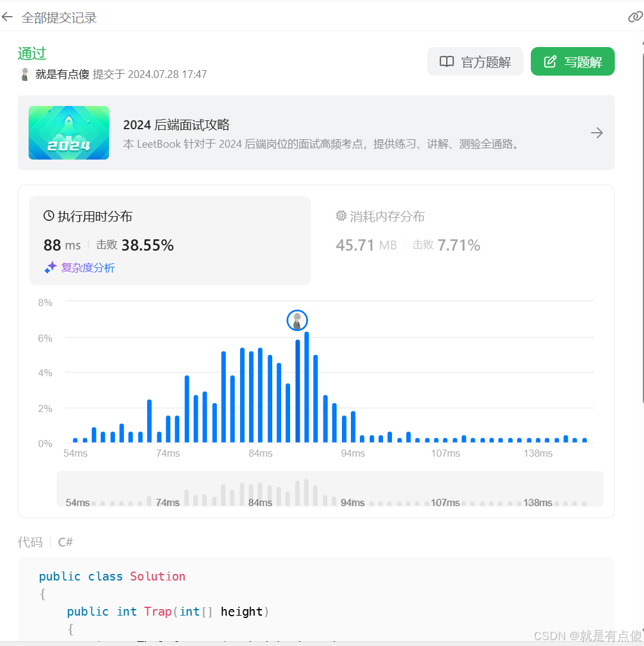The width and height of the screenshot is (644, 646).
Task: Open 复杂度分析 complexity analysis
Action: point(88,268)
